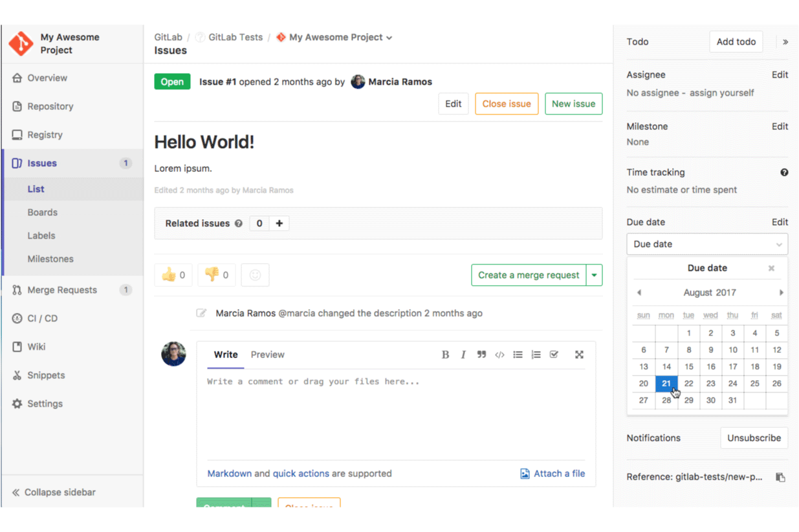Give a thumbs down reaction
The width and height of the screenshot is (799, 532).
point(216,275)
